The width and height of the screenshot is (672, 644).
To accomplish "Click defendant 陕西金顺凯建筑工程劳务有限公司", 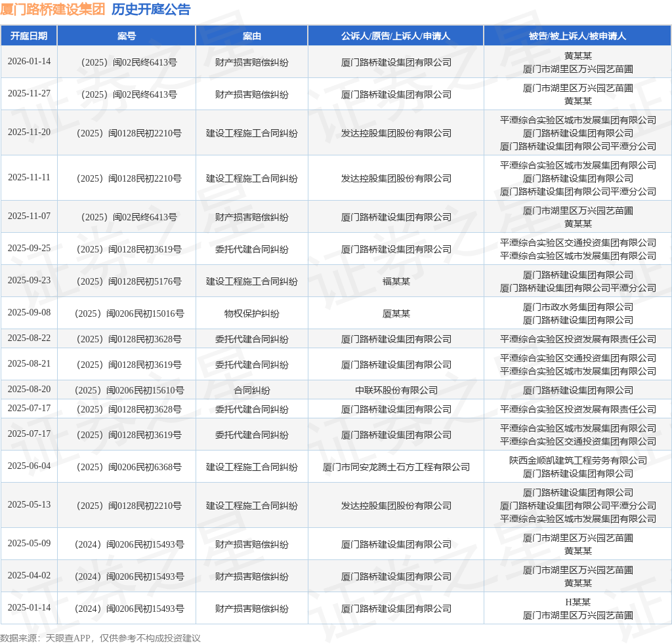I will point(577,460).
